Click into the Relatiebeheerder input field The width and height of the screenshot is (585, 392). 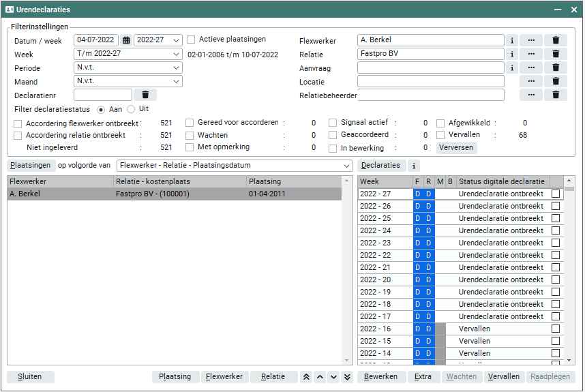[x=431, y=95]
